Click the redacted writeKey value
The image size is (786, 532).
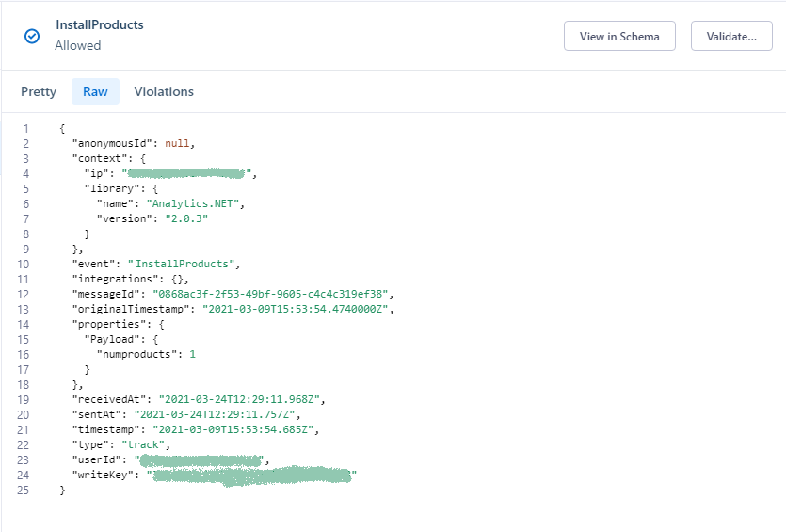point(251,476)
